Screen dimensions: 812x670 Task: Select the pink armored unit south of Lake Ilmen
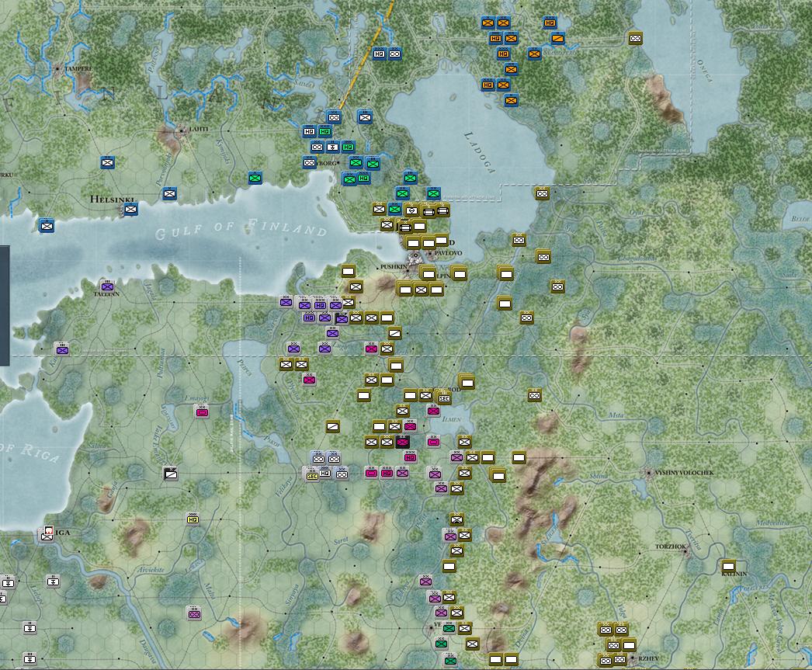click(433, 442)
